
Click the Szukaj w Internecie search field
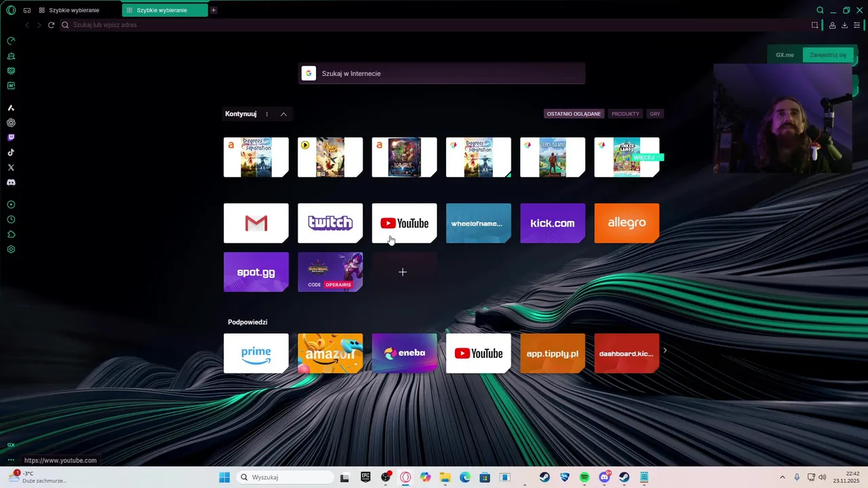441,73
